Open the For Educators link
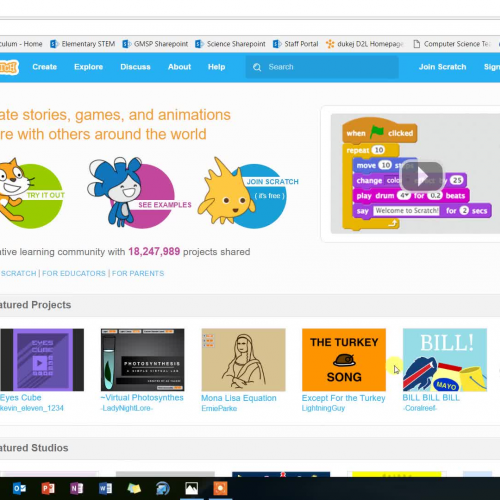The image size is (500, 500). pos(74,273)
